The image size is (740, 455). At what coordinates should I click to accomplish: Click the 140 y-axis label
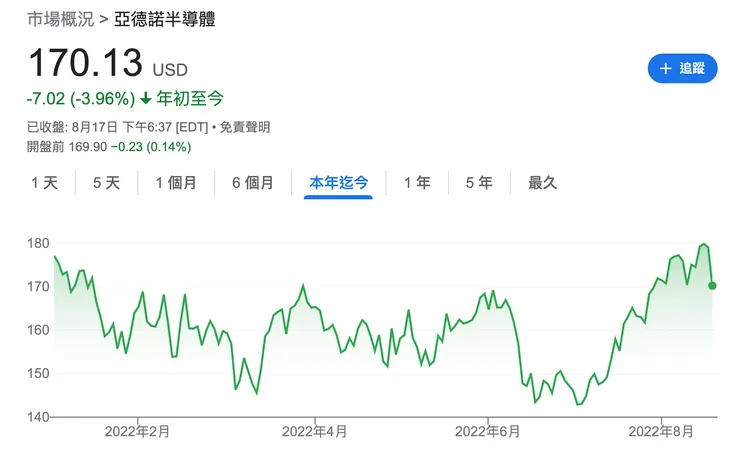(x=38, y=417)
